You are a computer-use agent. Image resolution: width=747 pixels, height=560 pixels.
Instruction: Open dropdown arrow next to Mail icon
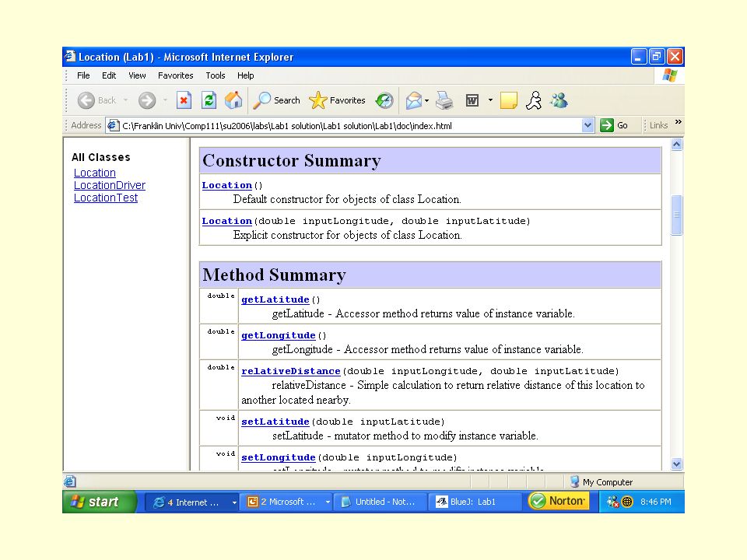pyautogui.click(x=426, y=100)
